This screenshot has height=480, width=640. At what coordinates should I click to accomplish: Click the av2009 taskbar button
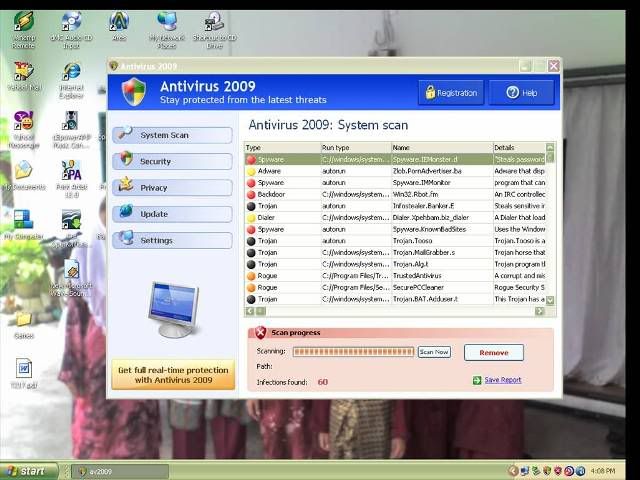click(120, 471)
